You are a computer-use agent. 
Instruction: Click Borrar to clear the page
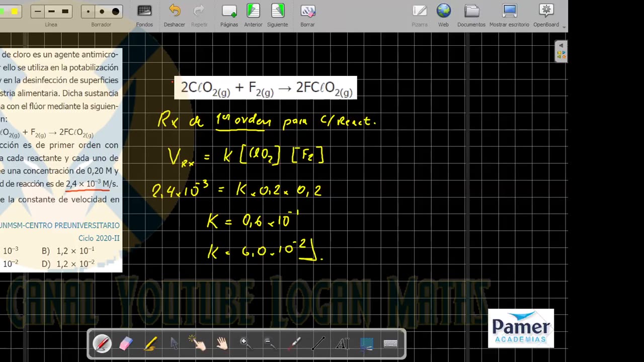[307, 15]
